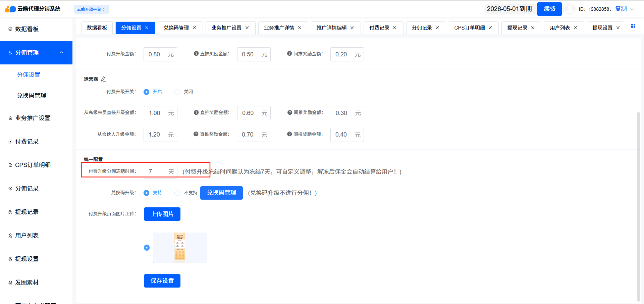
Task: Click the 复制 ID link
Action: [x=621, y=9]
